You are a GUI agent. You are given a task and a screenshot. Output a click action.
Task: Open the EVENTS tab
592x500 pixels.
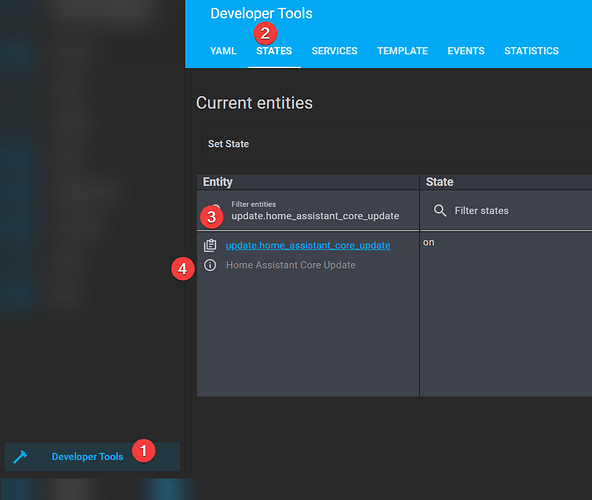click(x=466, y=51)
